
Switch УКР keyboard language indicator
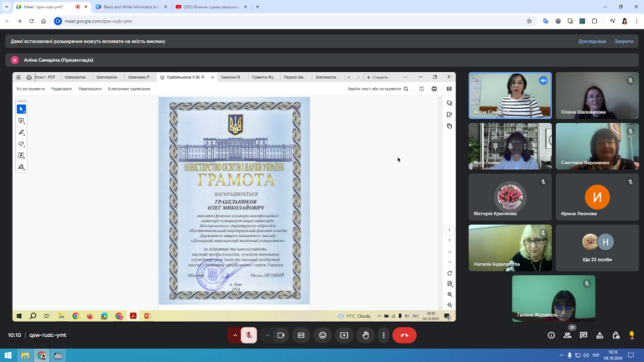click(595, 355)
